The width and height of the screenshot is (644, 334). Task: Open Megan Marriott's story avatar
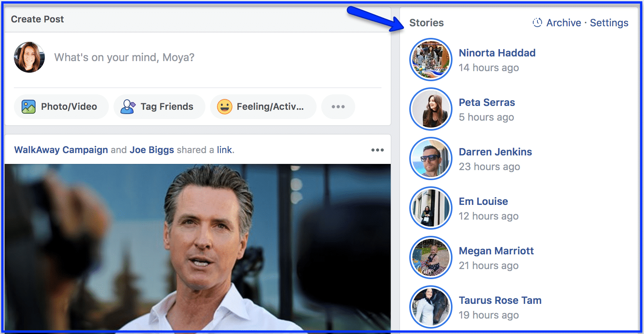tap(431, 257)
